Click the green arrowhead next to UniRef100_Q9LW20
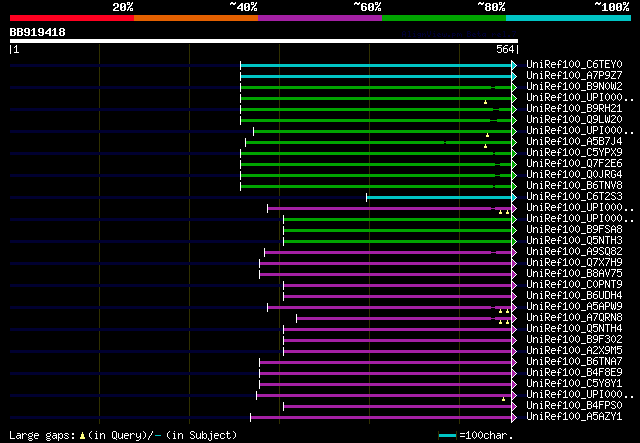640x443 pixels. coord(514,120)
